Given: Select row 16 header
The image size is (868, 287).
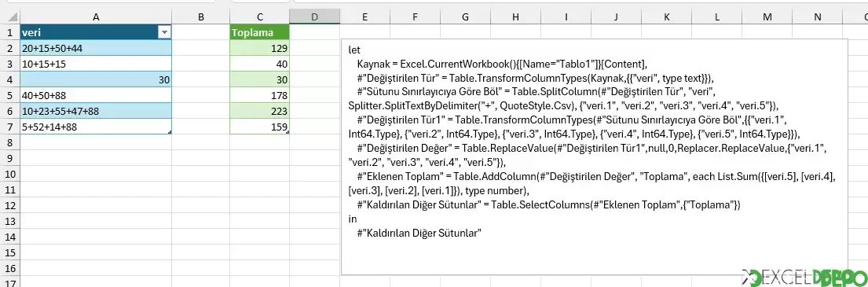Looking at the screenshot, I should pyautogui.click(x=9, y=268).
